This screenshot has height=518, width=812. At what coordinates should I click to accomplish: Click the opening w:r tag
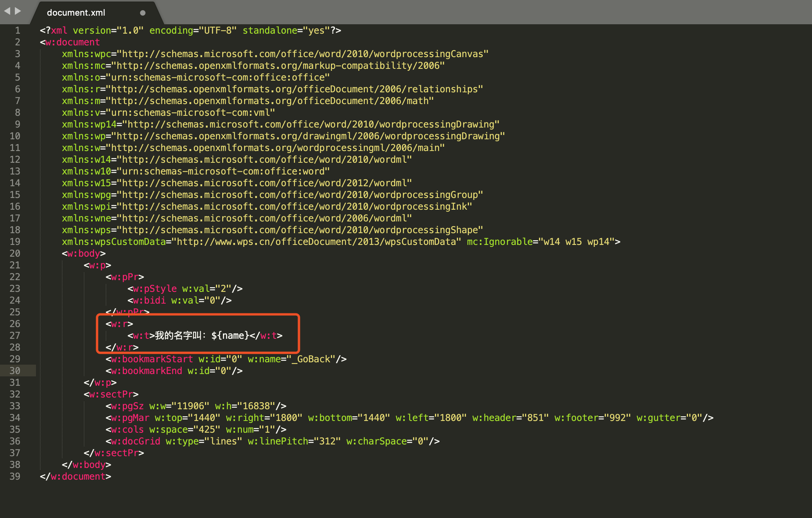[119, 324]
